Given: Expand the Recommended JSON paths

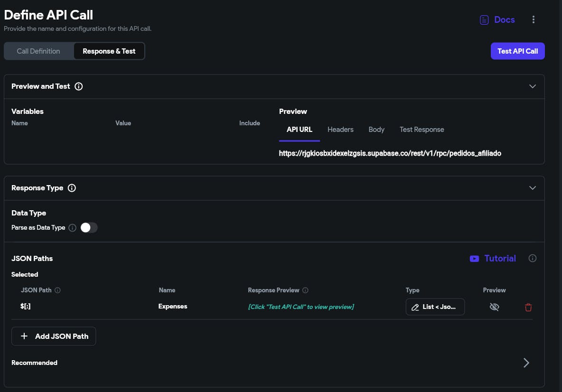Looking at the screenshot, I should click(x=526, y=363).
